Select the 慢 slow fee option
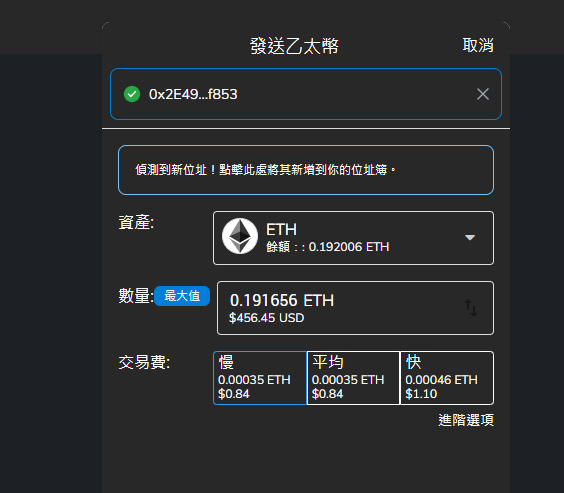This screenshot has height=493, width=564. pos(260,378)
